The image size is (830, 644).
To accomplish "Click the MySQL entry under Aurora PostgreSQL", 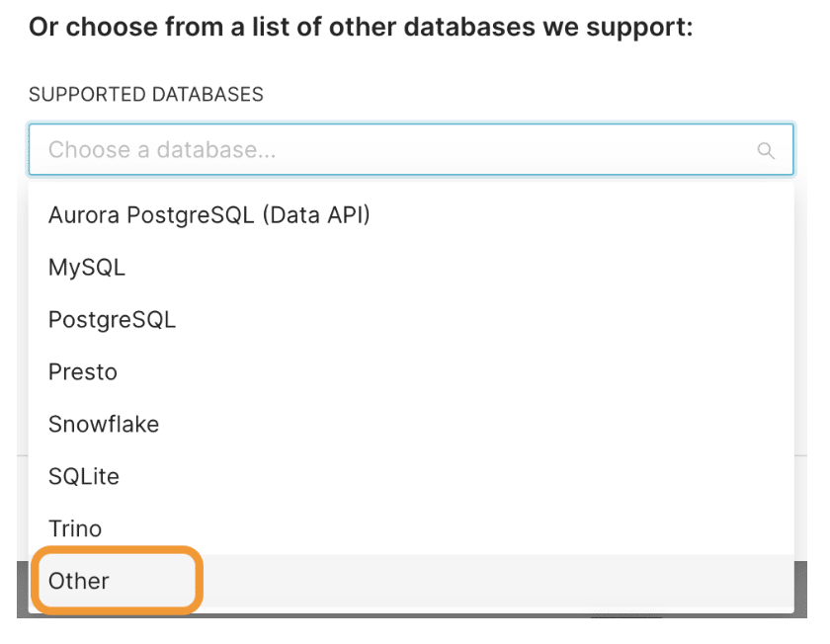I will coord(411,268).
